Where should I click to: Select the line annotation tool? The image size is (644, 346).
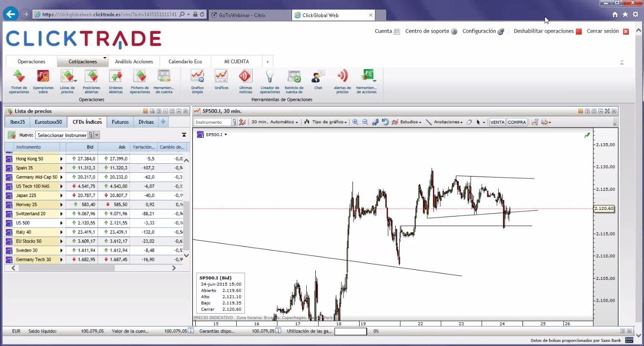click(429, 122)
